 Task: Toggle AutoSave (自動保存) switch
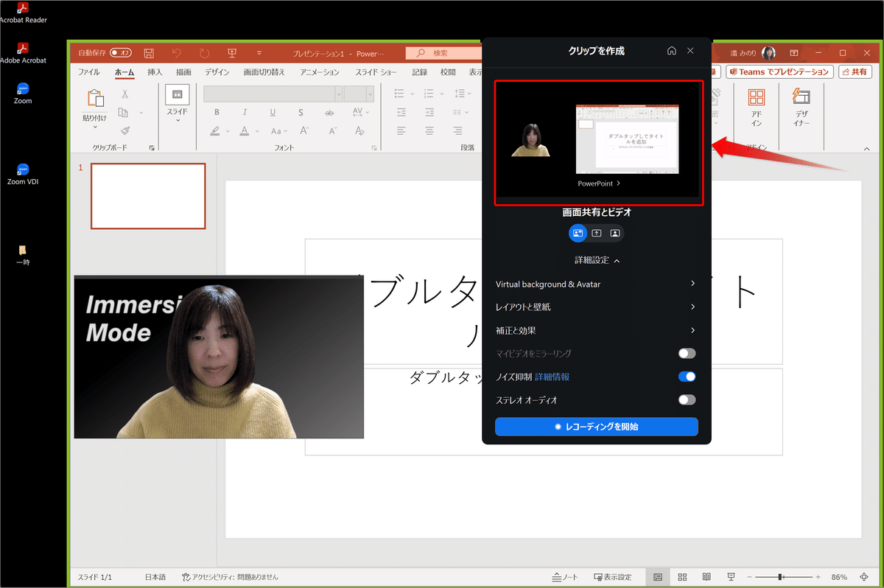point(121,53)
